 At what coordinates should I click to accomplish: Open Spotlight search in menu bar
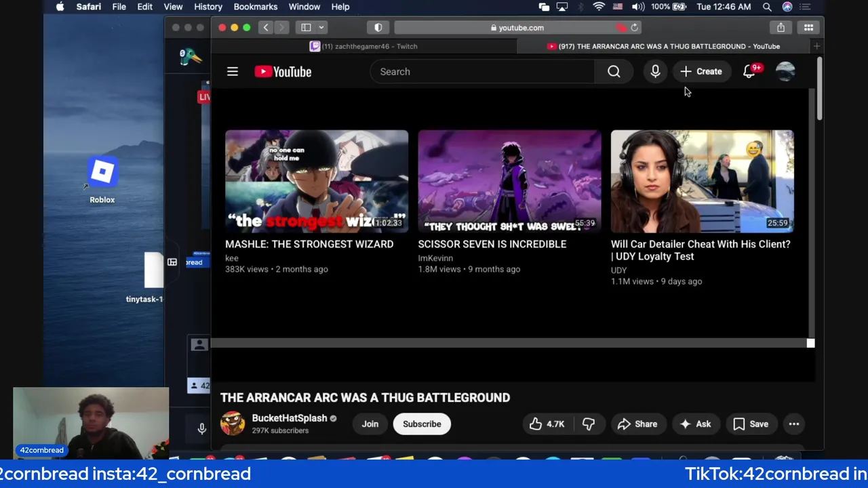pyautogui.click(x=767, y=7)
